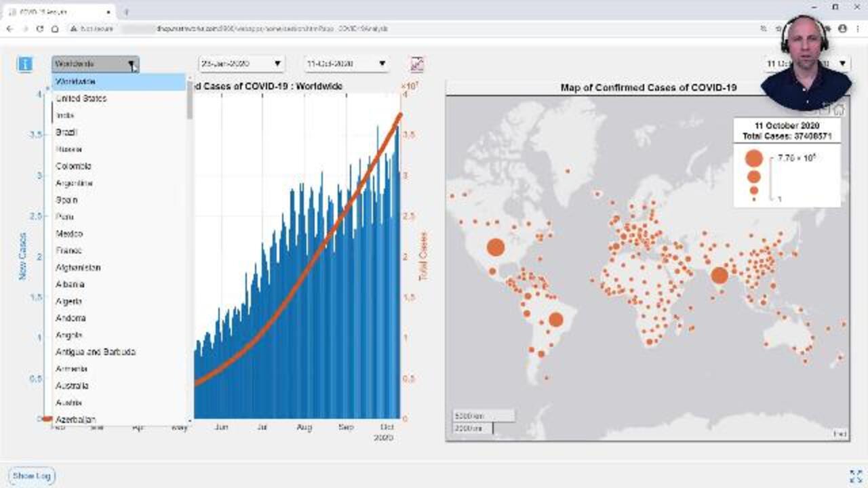Click the Show Log button
Viewport: 868px width, 488px height.
pos(32,476)
